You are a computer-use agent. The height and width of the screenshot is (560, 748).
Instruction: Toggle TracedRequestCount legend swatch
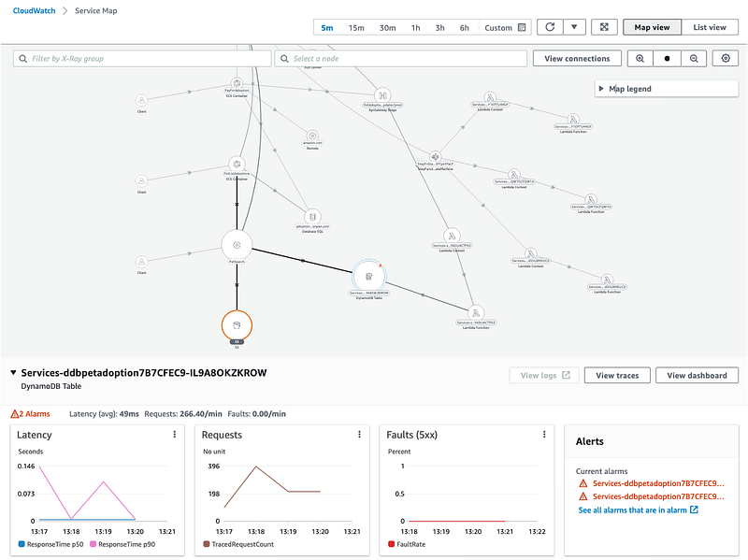click(x=207, y=544)
